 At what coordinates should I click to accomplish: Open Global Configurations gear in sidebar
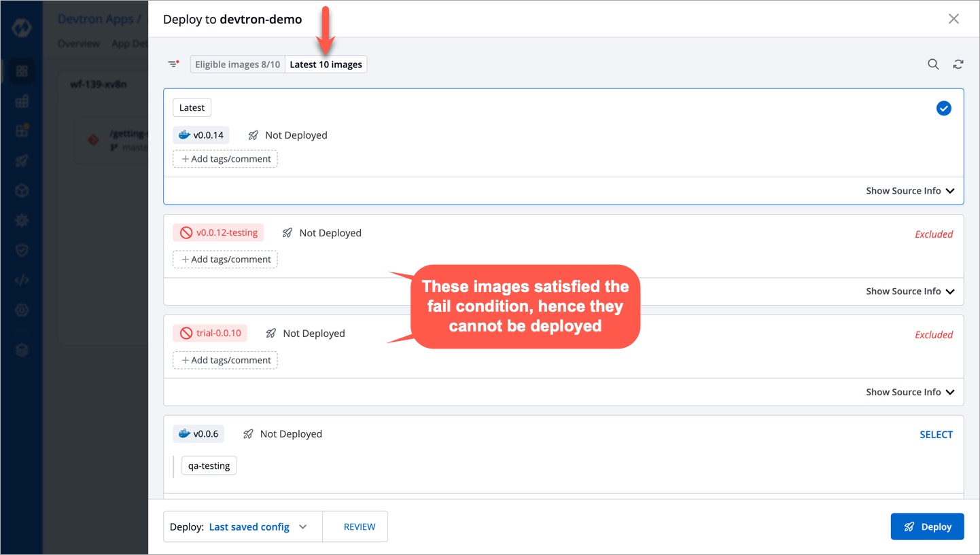pyautogui.click(x=22, y=310)
